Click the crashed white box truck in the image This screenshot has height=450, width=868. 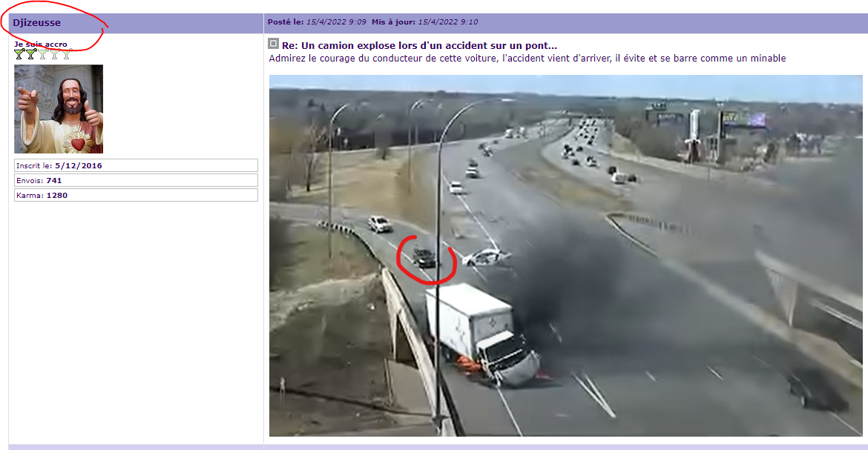[481, 335]
